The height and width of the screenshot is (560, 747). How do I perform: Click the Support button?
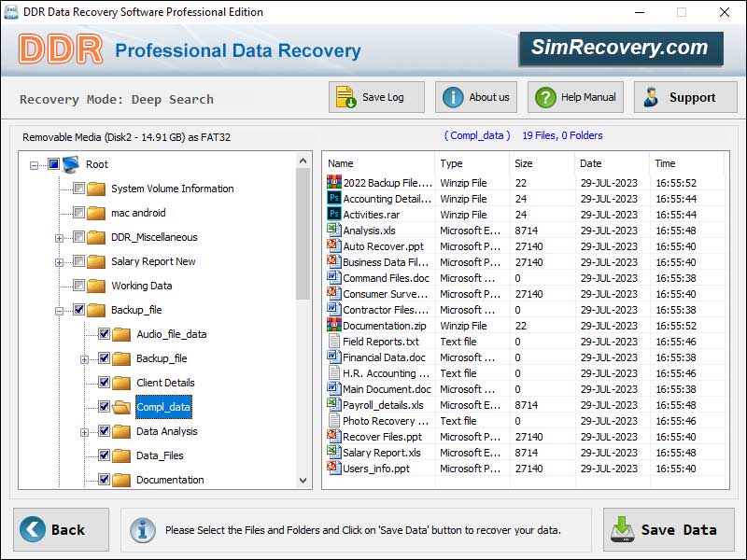685,97
